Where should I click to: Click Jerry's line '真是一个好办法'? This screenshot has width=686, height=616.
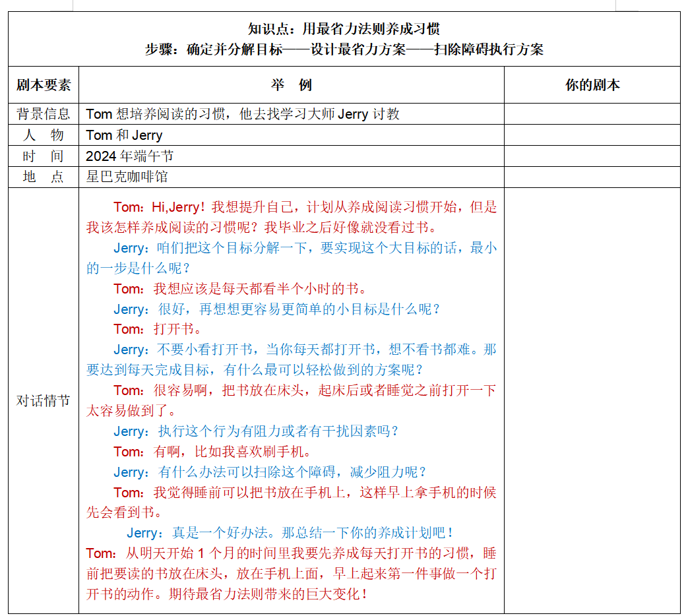(290, 532)
